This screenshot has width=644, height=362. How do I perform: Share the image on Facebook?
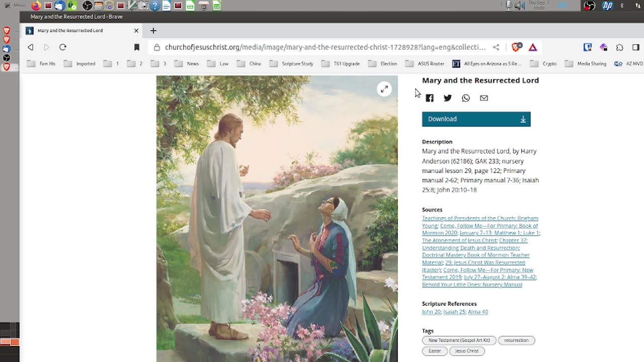429,98
